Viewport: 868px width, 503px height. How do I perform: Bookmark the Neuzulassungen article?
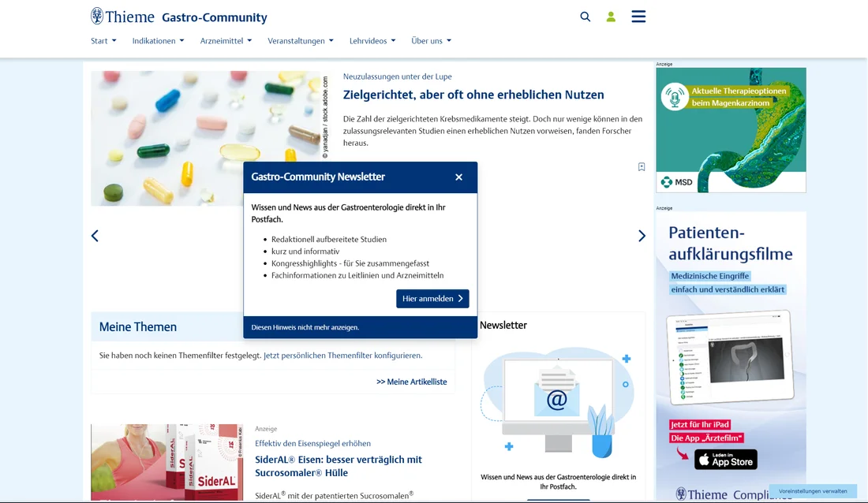[x=642, y=166]
